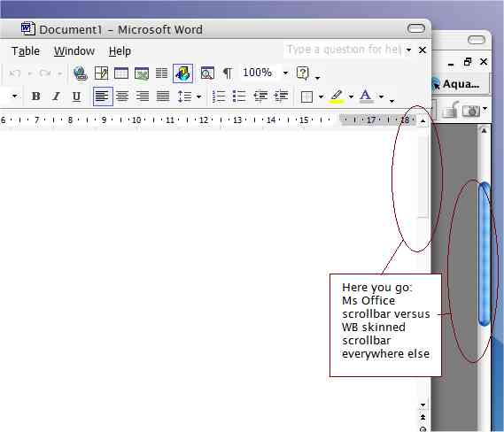Toggle the Numbering list button
Screen dimensions: 504x432
pos(219,96)
